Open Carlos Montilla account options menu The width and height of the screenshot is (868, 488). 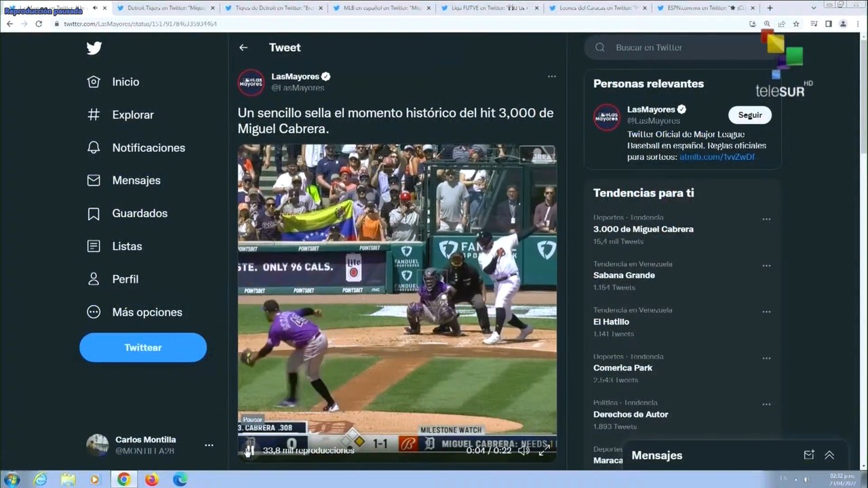coord(209,445)
